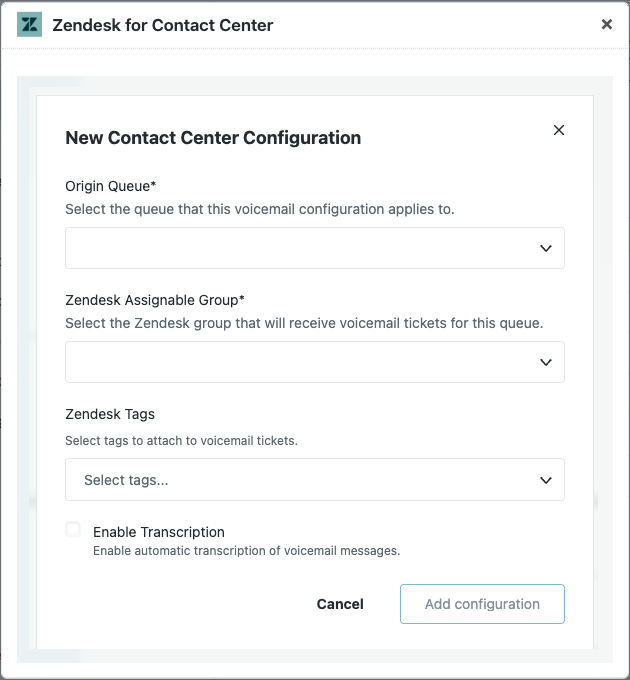The width and height of the screenshot is (630, 680).
Task: Click the New Contact Center Configuration heading
Action: (x=213, y=138)
